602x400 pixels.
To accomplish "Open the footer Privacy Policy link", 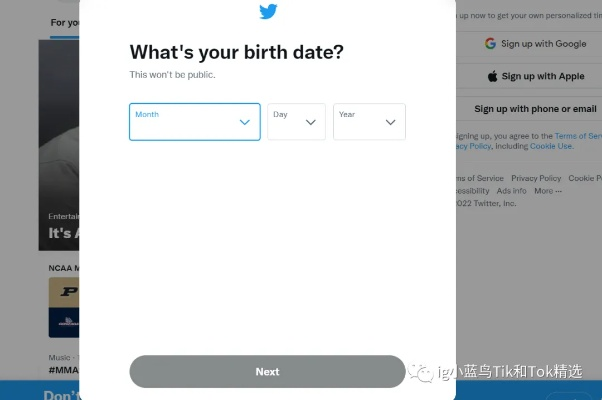I will click(x=536, y=178).
